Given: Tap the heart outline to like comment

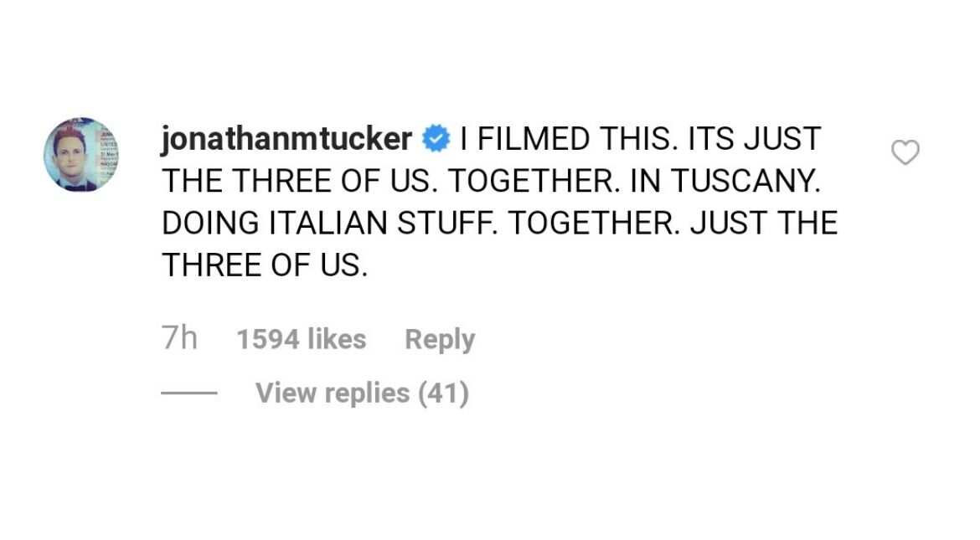Looking at the screenshot, I should click(x=905, y=152).
